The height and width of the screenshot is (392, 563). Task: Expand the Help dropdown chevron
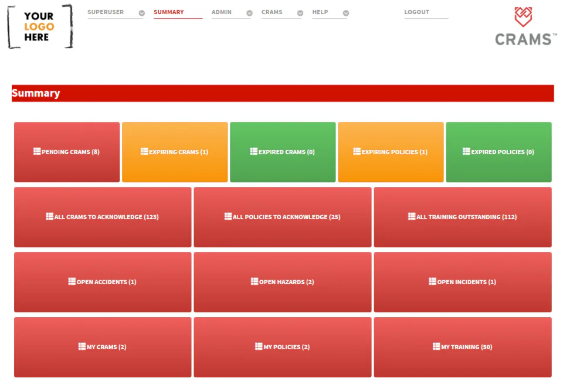(x=346, y=13)
